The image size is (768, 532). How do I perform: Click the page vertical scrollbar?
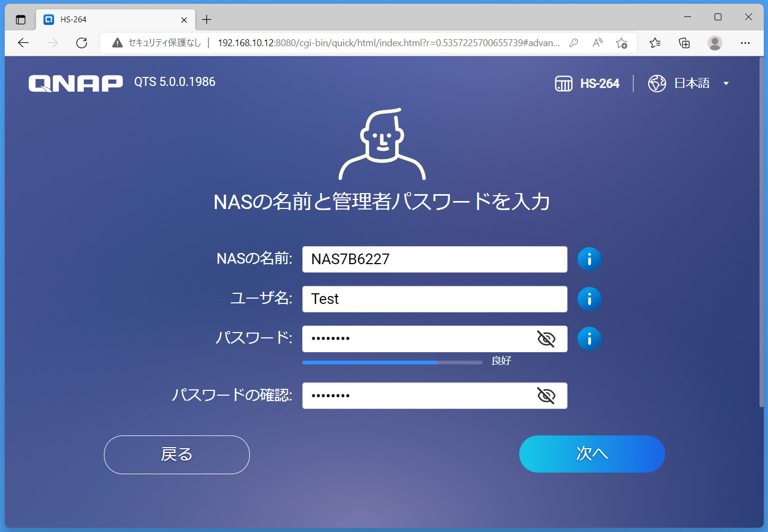pos(761,233)
